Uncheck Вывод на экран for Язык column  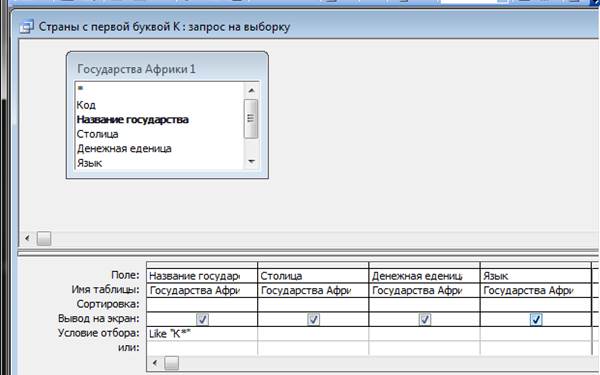[536, 319]
